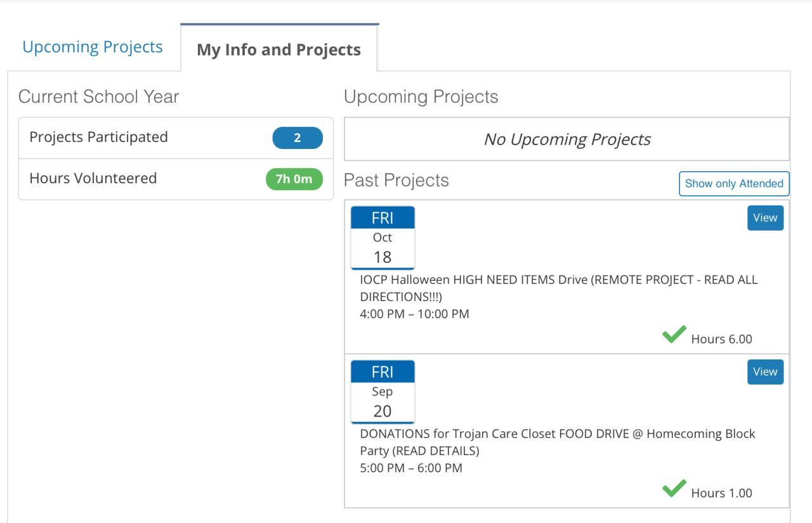The width and height of the screenshot is (812, 523).
Task: Click green checkmark beside Hours 6.00
Action: pyautogui.click(x=674, y=334)
